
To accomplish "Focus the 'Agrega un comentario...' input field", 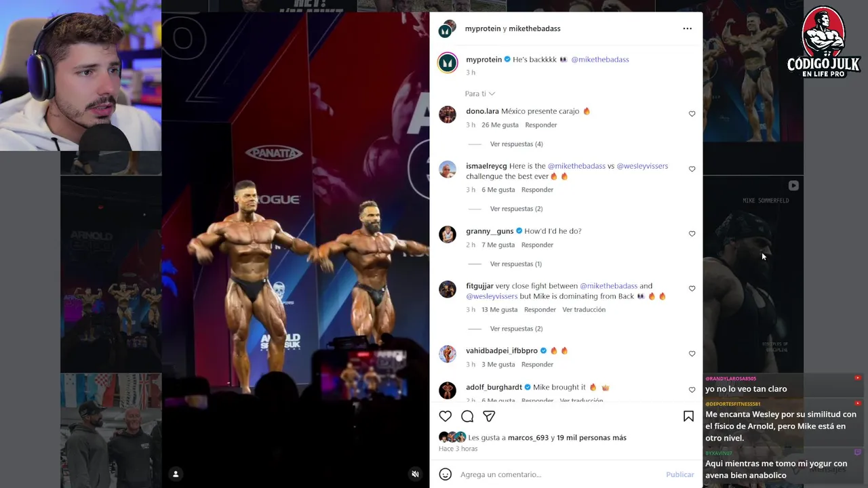I will [559, 474].
